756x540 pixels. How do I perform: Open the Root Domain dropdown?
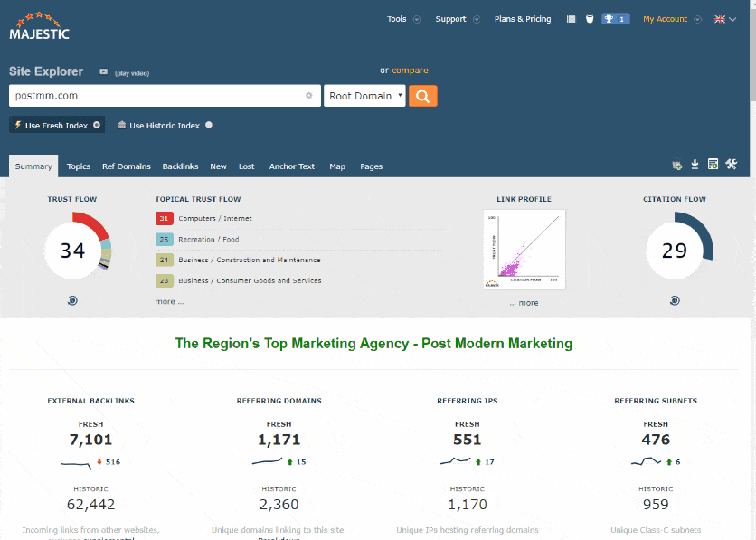pos(364,96)
